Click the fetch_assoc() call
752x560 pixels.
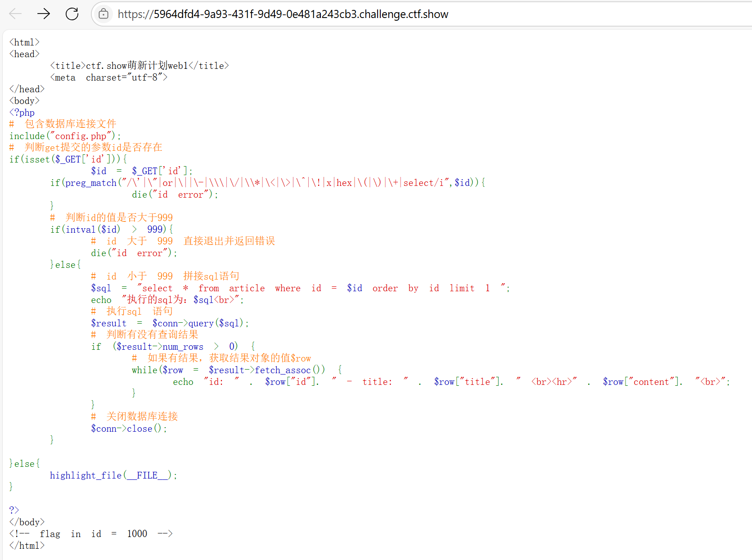[290, 370]
